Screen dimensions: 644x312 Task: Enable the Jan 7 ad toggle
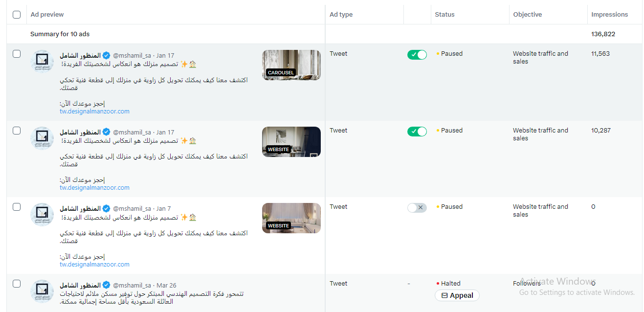pos(417,208)
